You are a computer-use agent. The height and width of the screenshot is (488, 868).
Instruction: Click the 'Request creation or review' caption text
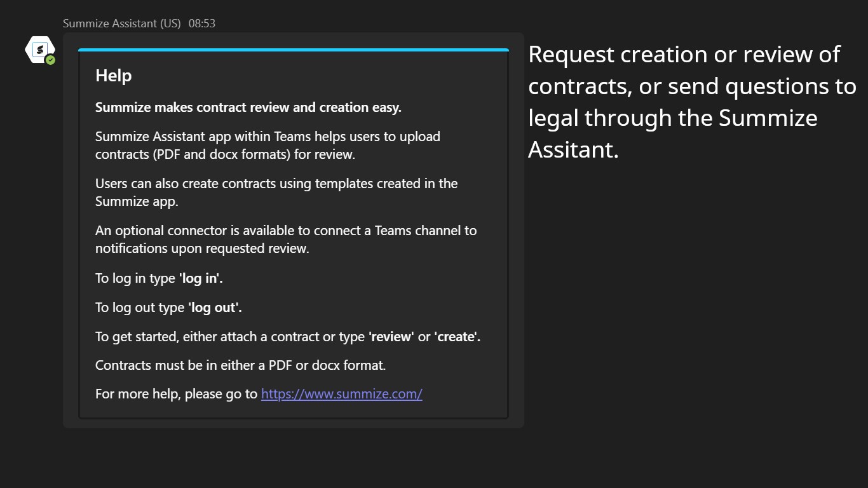684,55
